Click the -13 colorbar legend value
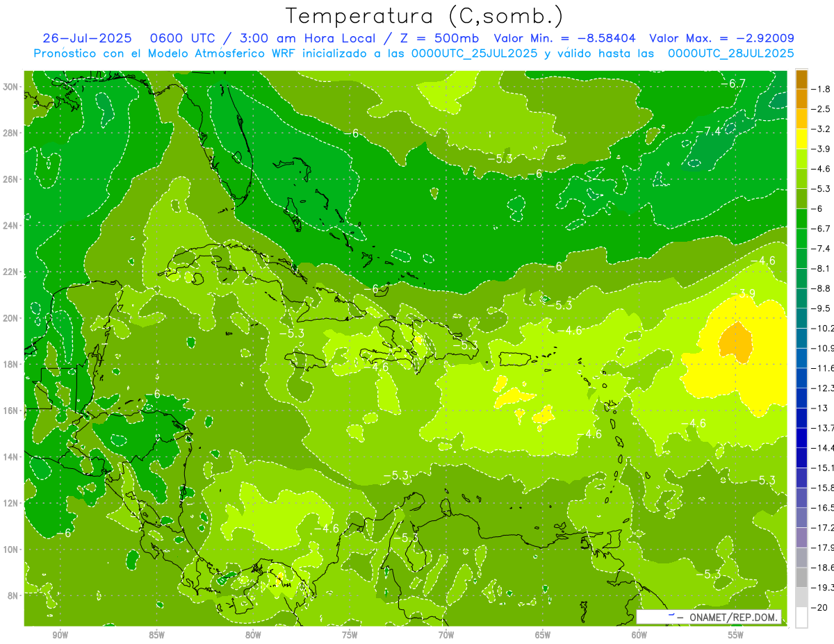This screenshot has height=644, width=834. pyautogui.click(x=818, y=408)
